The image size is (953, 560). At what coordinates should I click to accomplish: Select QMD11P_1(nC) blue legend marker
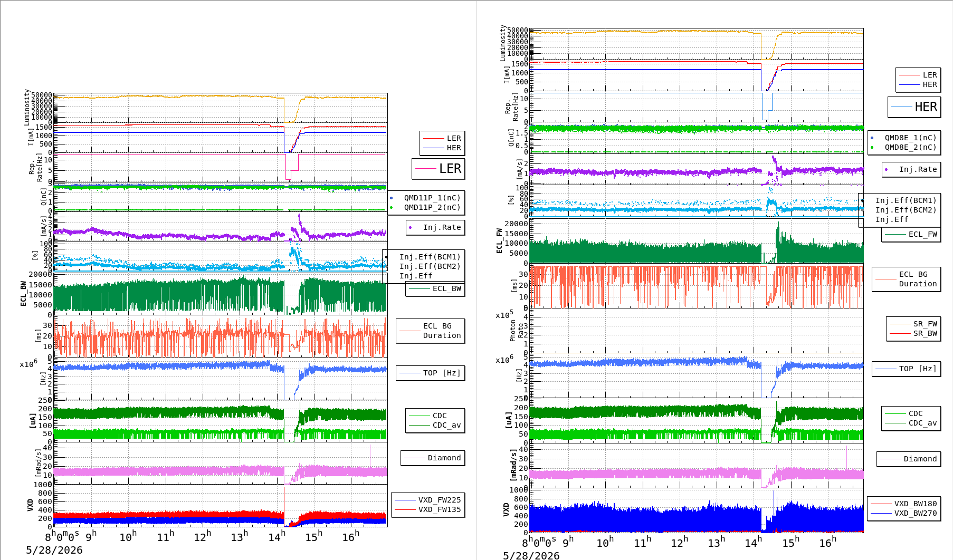click(391, 198)
